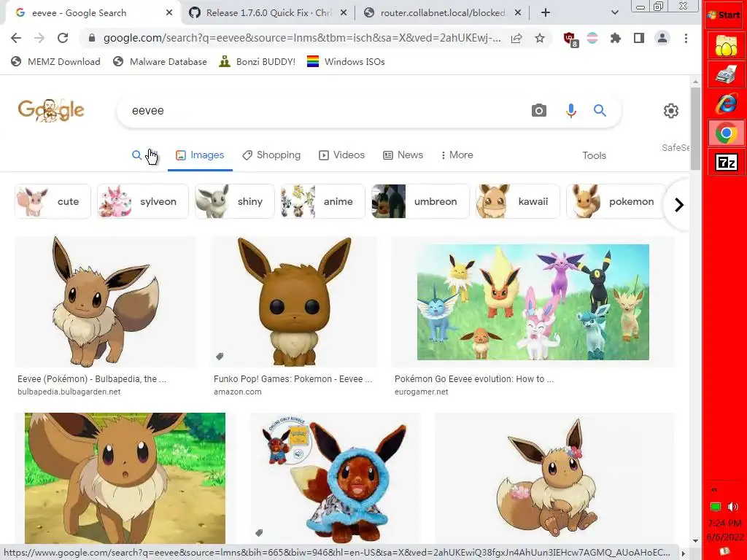The width and height of the screenshot is (747, 560).
Task: Filter images by the pokemon chip
Action: [616, 201]
